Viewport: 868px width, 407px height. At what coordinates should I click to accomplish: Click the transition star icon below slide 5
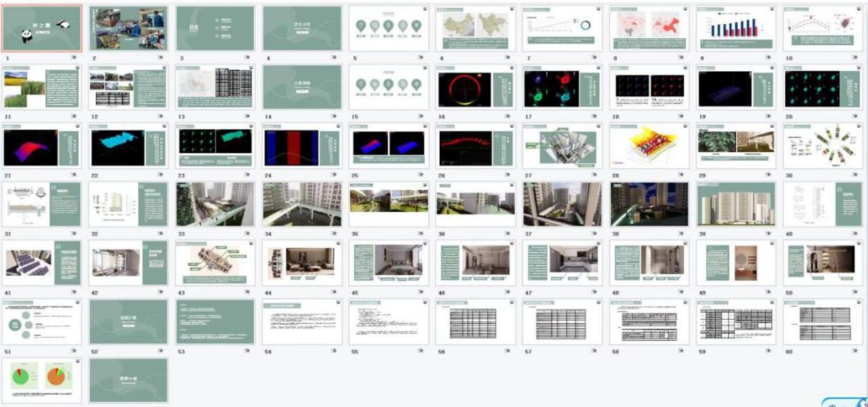(x=421, y=58)
